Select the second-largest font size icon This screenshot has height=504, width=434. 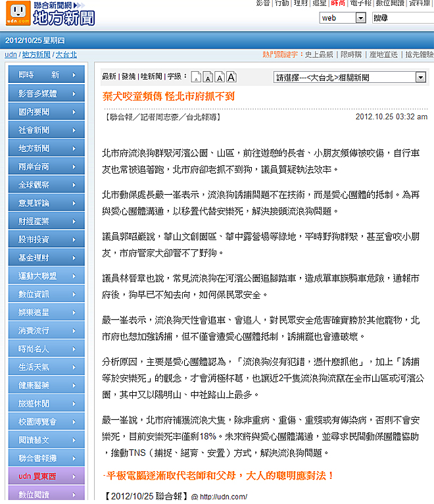coord(220,78)
